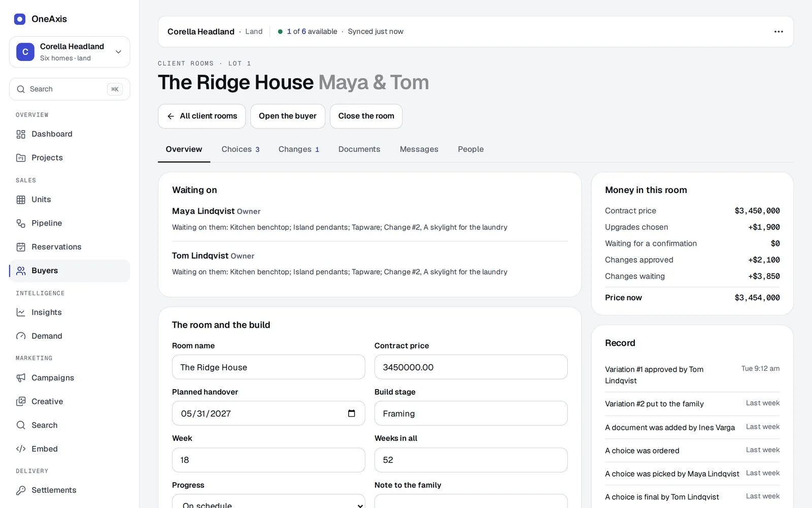Image resolution: width=812 pixels, height=508 pixels.
Task: Open the Settlements key icon
Action: 21,490
